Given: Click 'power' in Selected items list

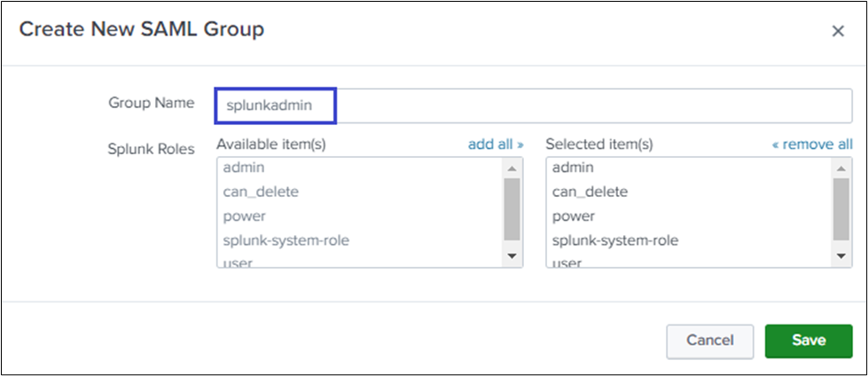Looking at the screenshot, I should coord(574,215).
